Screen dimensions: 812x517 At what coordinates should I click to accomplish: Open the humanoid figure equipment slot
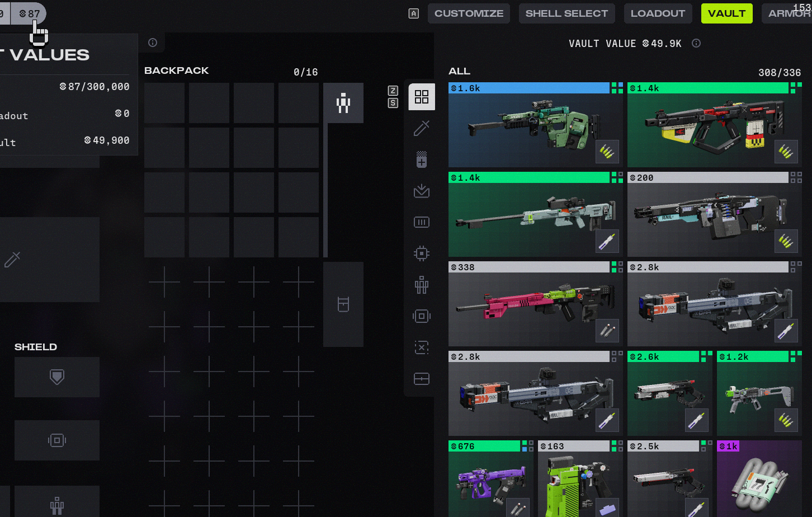tap(57, 501)
